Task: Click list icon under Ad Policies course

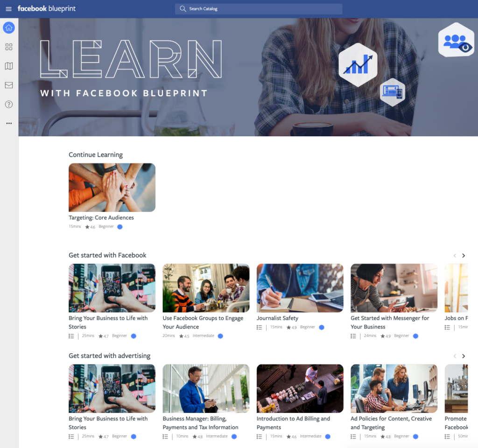Action: (x=353, y=436)
